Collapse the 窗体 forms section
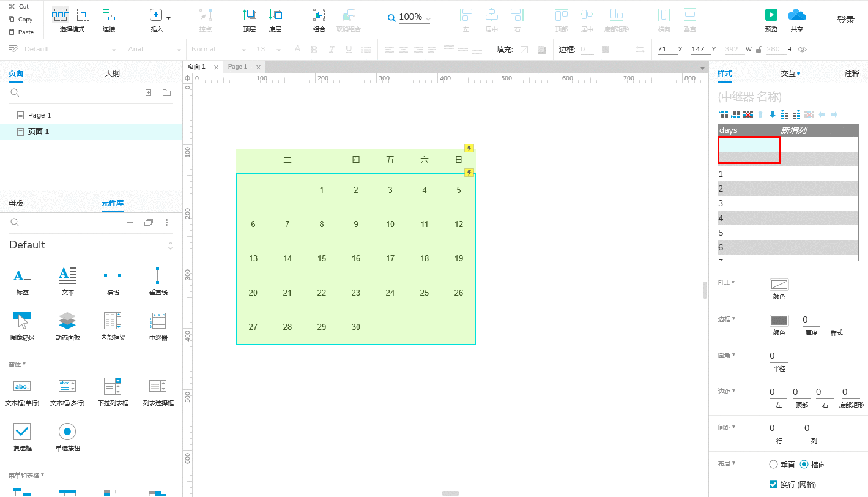This screenshot has width=868, height=497. click(x=17, y=364)
